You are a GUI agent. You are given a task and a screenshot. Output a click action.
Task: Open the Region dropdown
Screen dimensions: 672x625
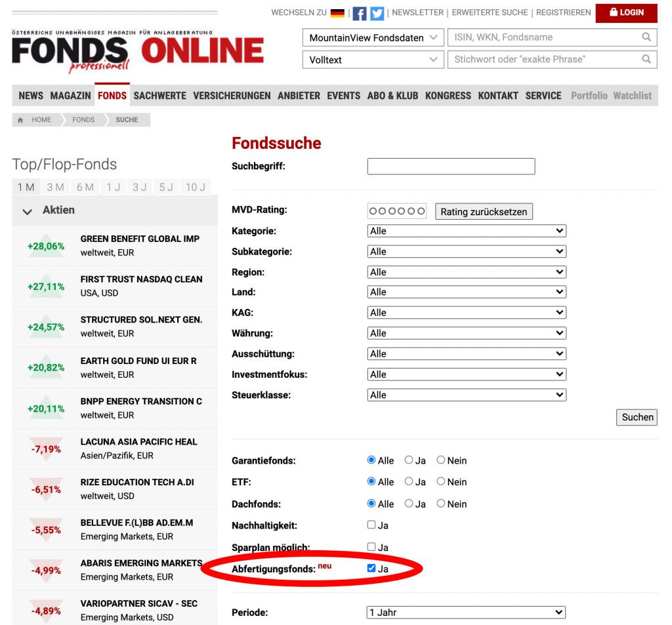point(467,272)
